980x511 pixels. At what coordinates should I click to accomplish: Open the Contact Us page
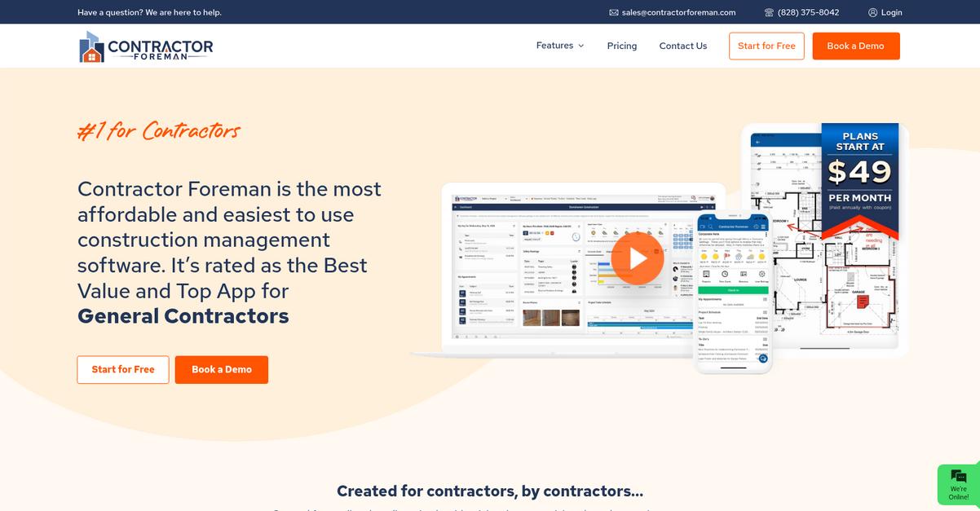point(682,46)
